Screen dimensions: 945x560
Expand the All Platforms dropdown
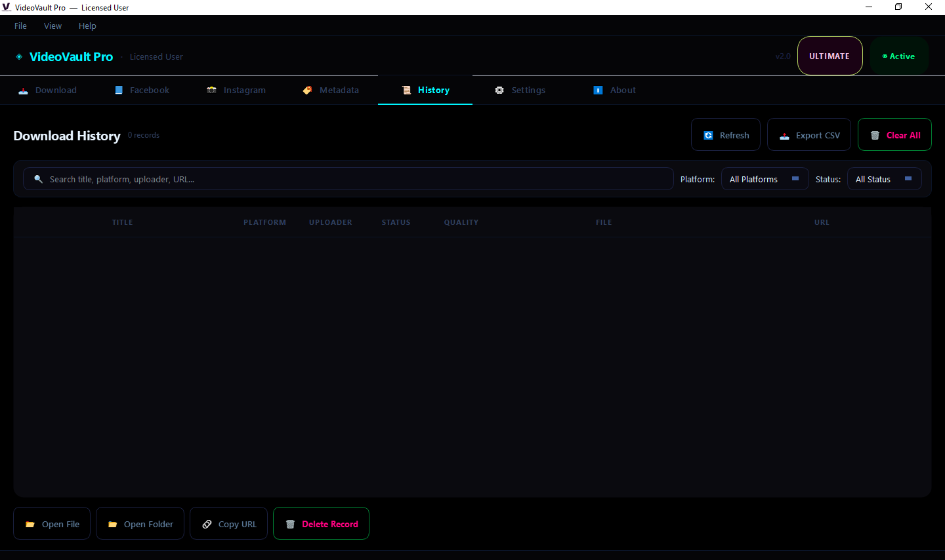[765, 179]
